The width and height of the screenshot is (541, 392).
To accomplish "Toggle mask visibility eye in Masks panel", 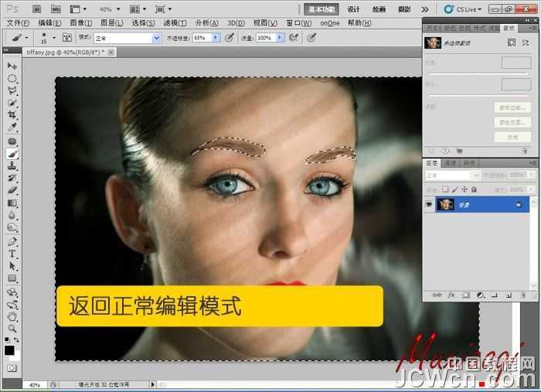I will (x=445, y=151).
